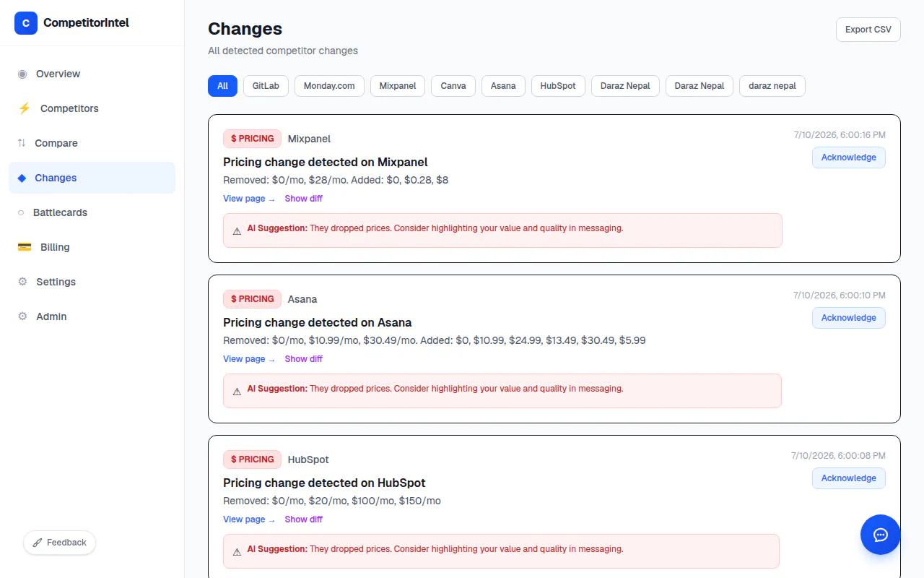The image size is (924, 578).
Task: Select the Compare arrows icon
Action: [22, 143]
